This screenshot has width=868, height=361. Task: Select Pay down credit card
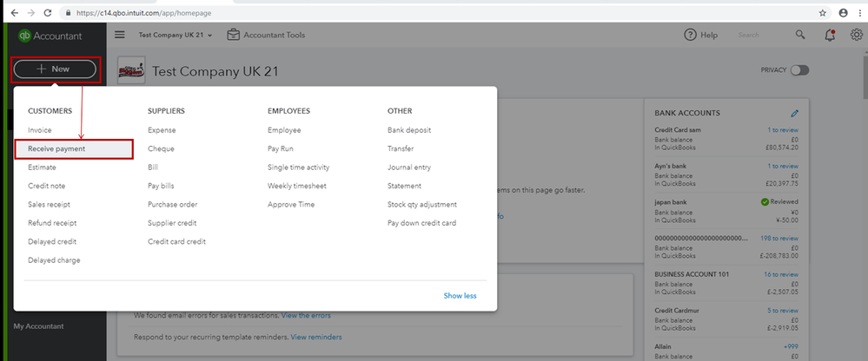(x=421, y=223)
